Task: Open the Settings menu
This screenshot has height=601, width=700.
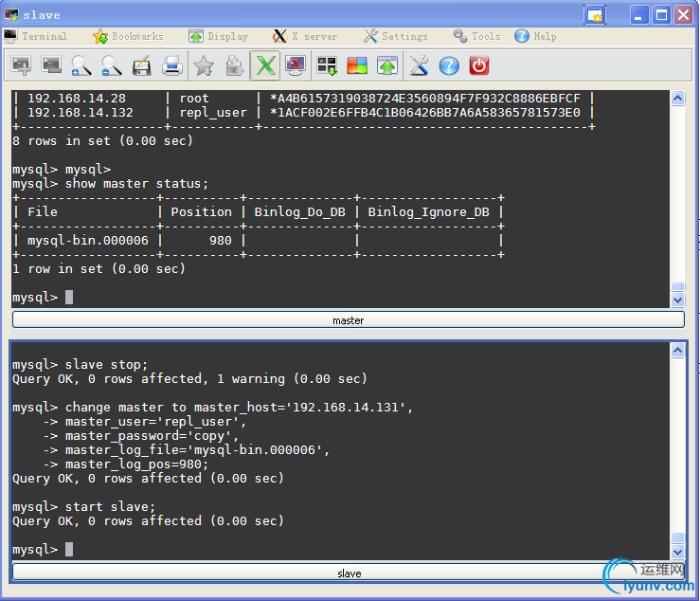Action: click(396, 36)
